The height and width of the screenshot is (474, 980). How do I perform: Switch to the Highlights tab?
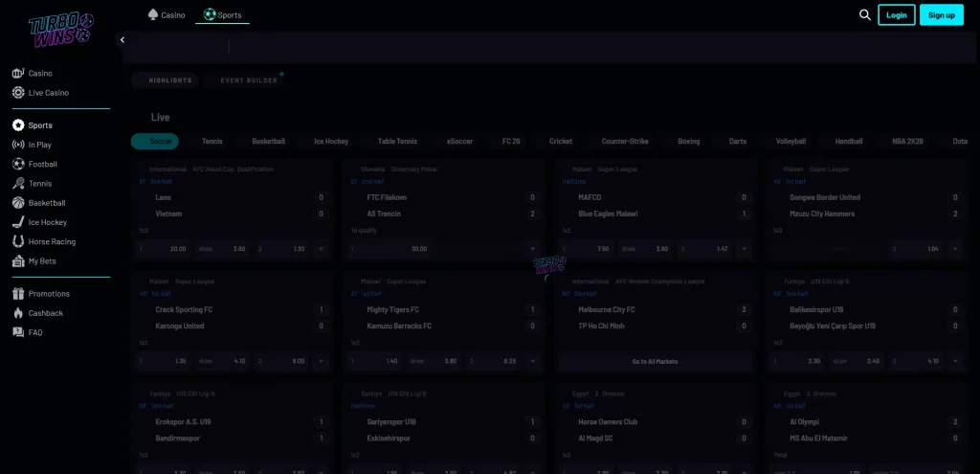[x=166, y=80]
